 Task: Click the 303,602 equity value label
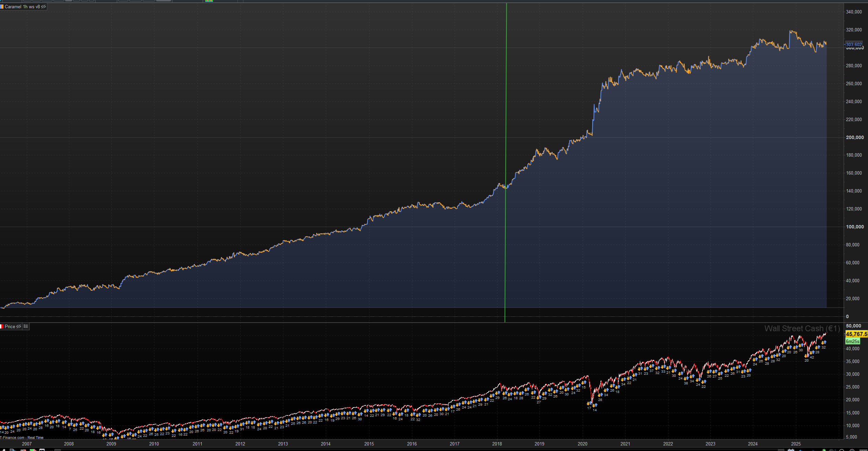tap(854, 45)
